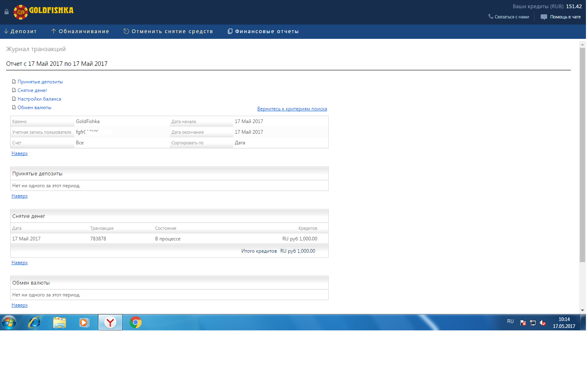Image resolution: width=588 pixels, height=368 pixels.
Task: Click the Show Desktop strip beside the clock
Action: (x=583, y=323)
